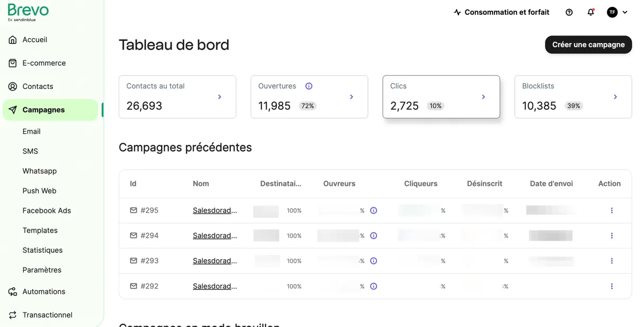The width and height of the screenshot is (644, 327).
Task: Open Push Web submenu item
Action: (x=39, y=191)
